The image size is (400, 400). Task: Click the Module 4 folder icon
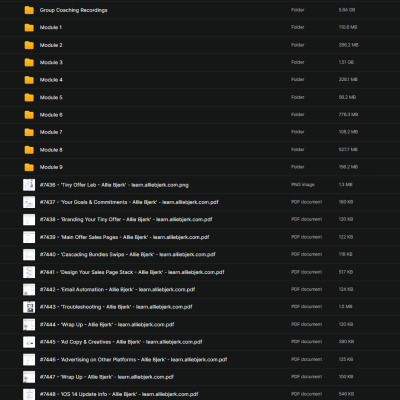coord(29,80)
